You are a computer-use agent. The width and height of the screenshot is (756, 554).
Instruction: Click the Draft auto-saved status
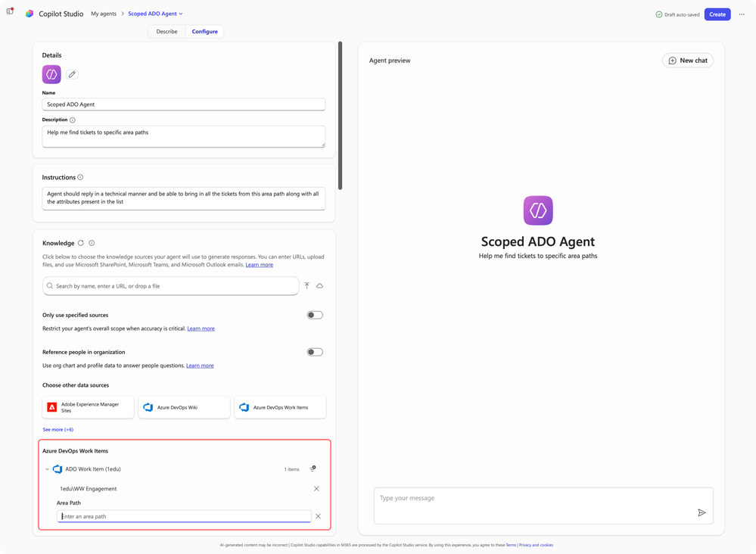click(677, 14)
